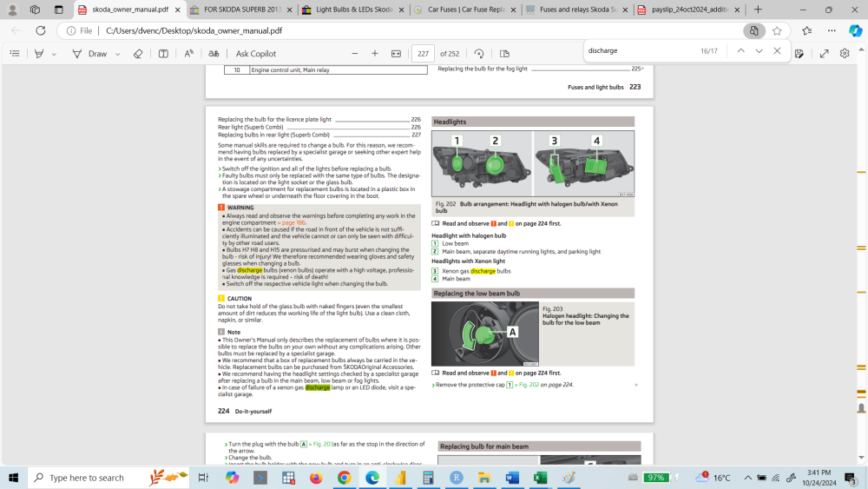The width and height of the screenshot is (868, 489).
Task: View site information for File
Action: pyautogui.click(x=79, y=30)
